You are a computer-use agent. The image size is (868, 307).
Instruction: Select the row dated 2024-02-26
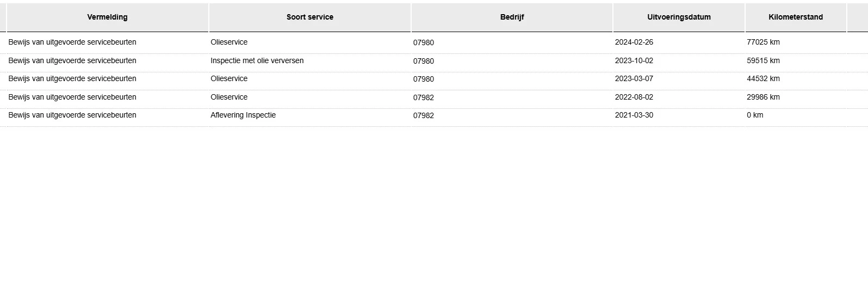(x=634, y=42)
